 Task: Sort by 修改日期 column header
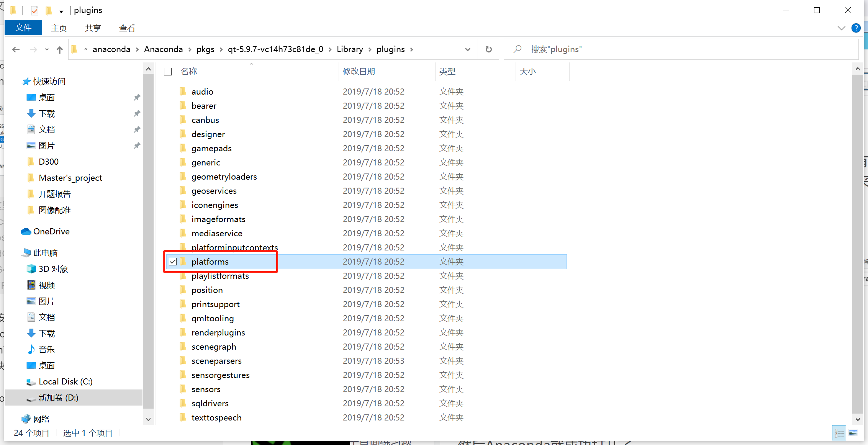tap(359, 72)
